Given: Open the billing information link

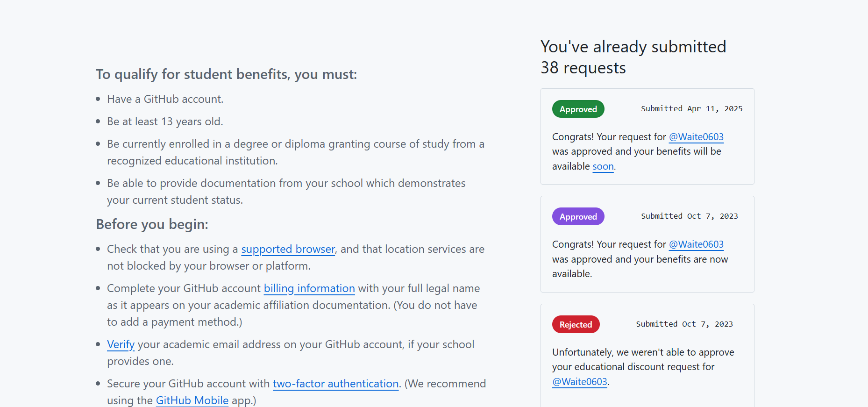Looking at the screenshot, I should point(309,288).
